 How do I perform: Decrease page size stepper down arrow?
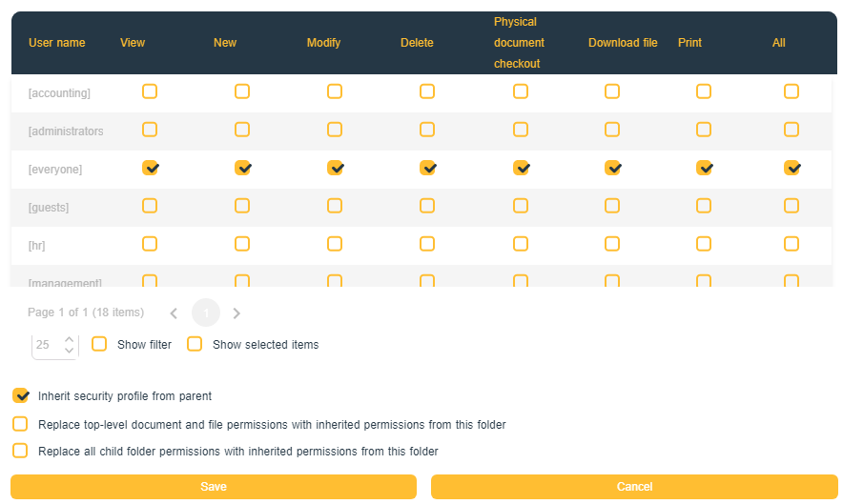pos(69,351)
